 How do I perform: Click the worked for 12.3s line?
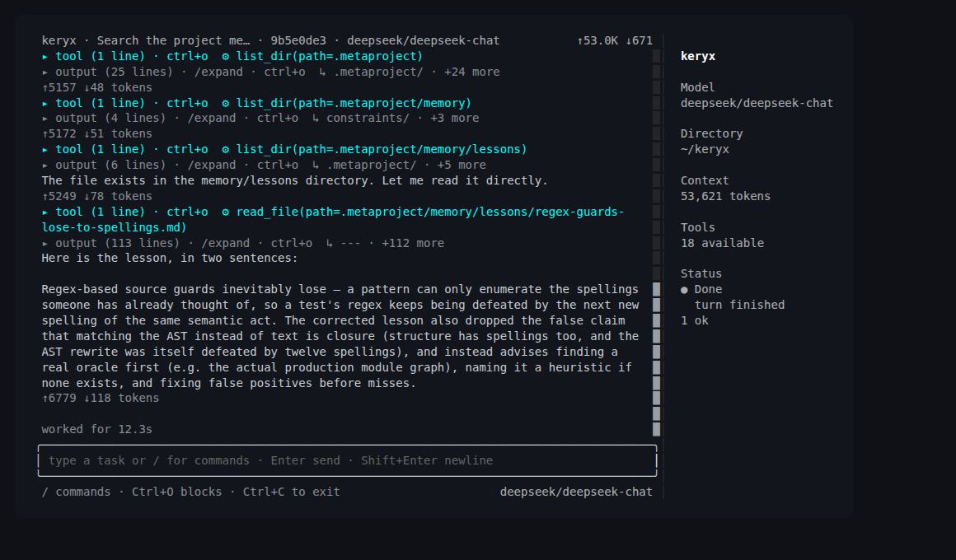97,430
